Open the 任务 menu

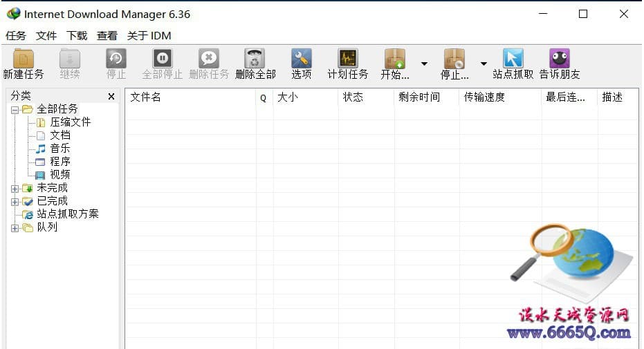tap(16, 36)
